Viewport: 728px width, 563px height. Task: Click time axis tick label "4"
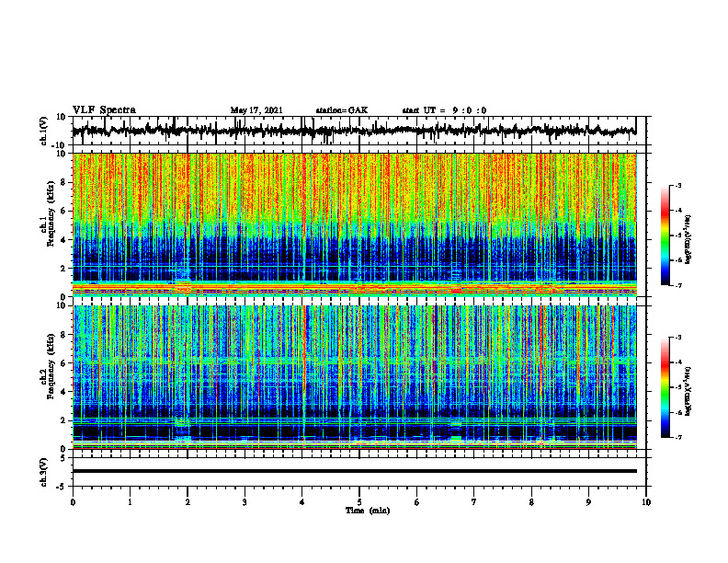tap(302, 502)
